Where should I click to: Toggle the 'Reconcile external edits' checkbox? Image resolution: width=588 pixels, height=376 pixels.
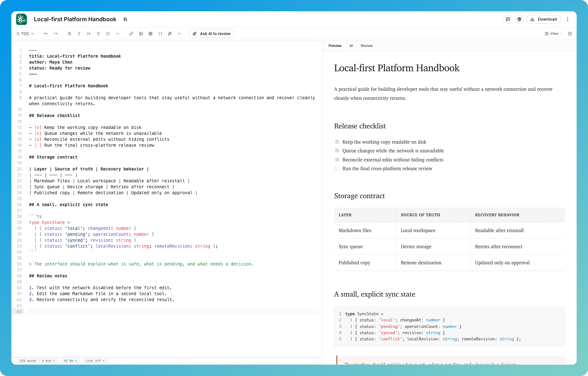click(x=337, y=160)
